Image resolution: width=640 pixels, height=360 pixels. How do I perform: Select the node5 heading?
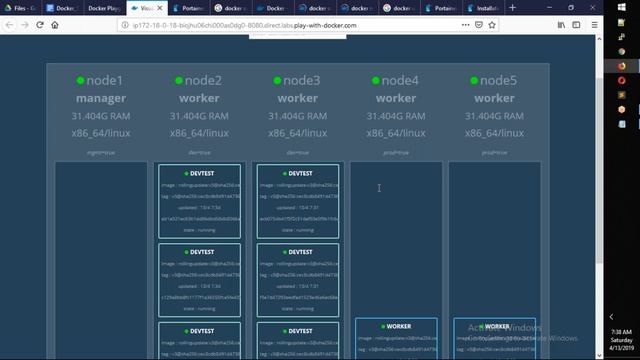point(498,80)
